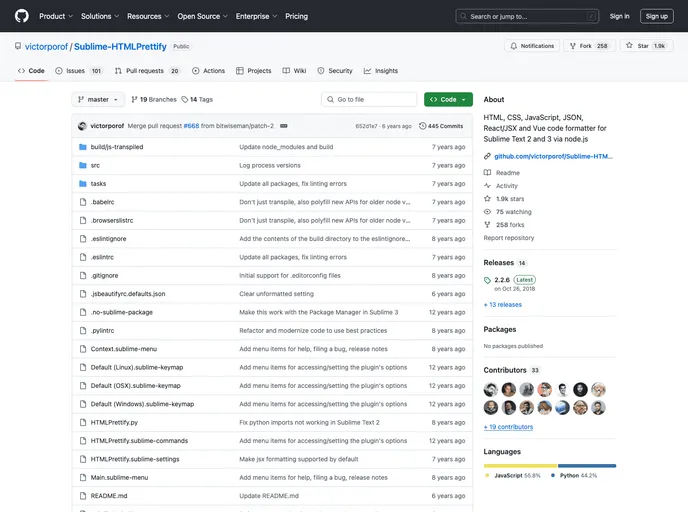Image resolution: width=688 pixels, height=512 pixels.
Task: Click the .eslintrc file icon
Action: pyautogui.click(x=83, y=257)
